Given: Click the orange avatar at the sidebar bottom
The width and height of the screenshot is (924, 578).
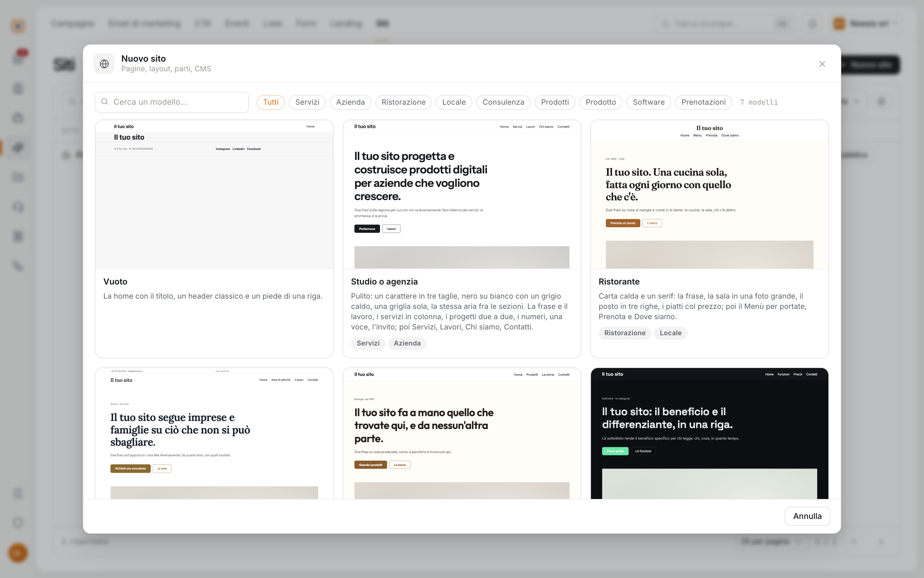Looking at the screenshot, I should [x=18, y=553].
